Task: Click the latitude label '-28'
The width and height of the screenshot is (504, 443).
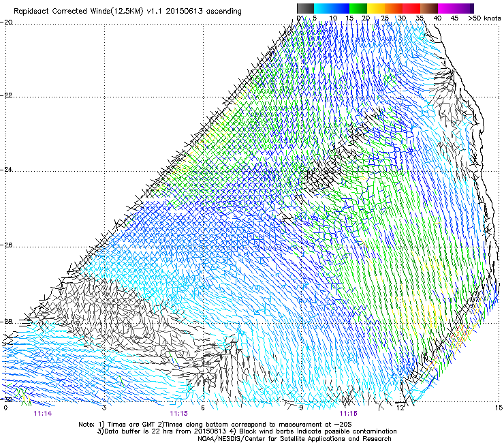Action: [6, 322]
